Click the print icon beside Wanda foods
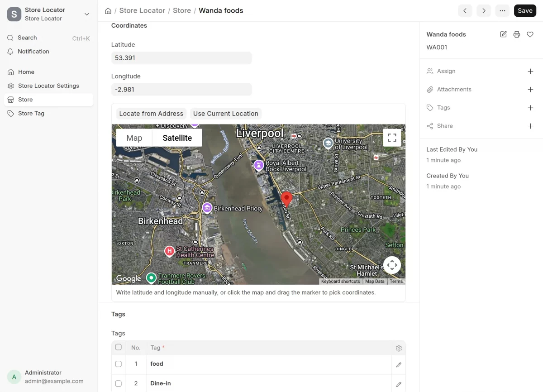 (517, 34)
